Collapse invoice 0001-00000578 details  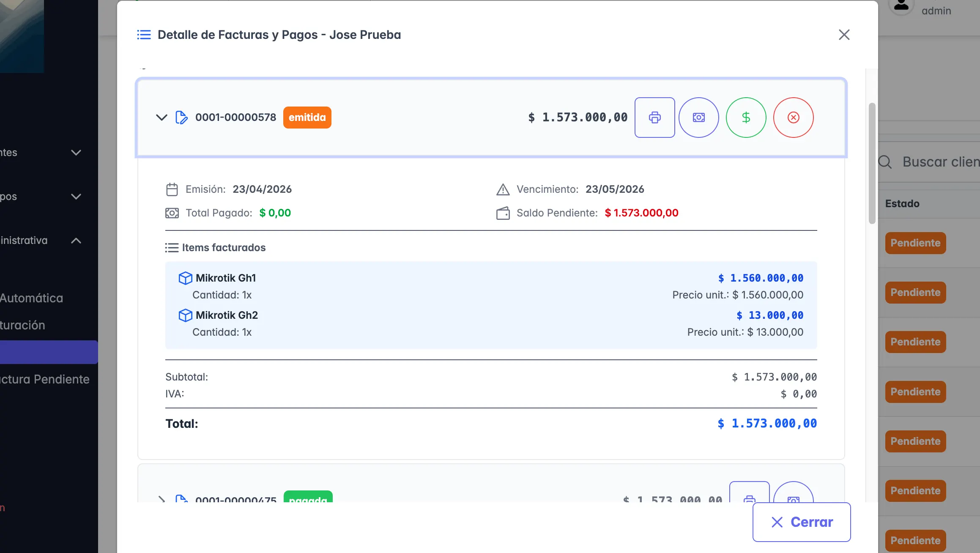click(x=162, y=118)
